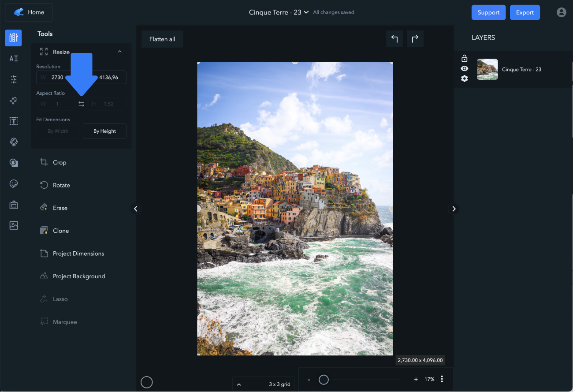Click the Cinque Terre - 23 layer name
This screenshot has width=573, height=392.
click(x=521, y=70)
